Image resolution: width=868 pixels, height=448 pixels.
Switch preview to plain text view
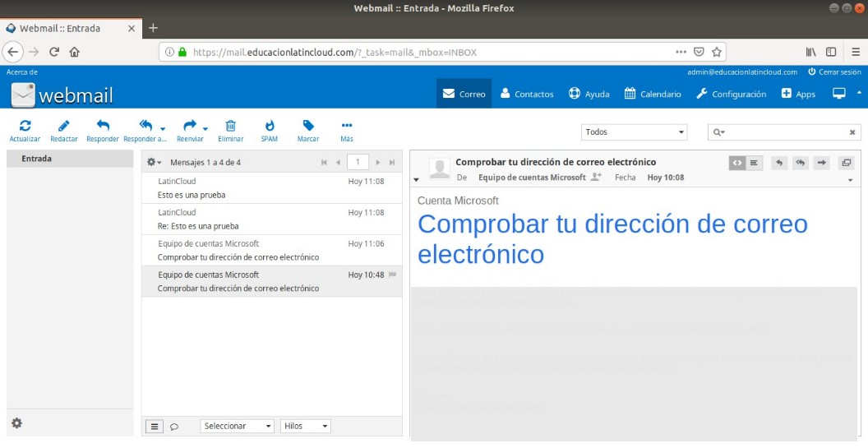click(x=754, y=163)
